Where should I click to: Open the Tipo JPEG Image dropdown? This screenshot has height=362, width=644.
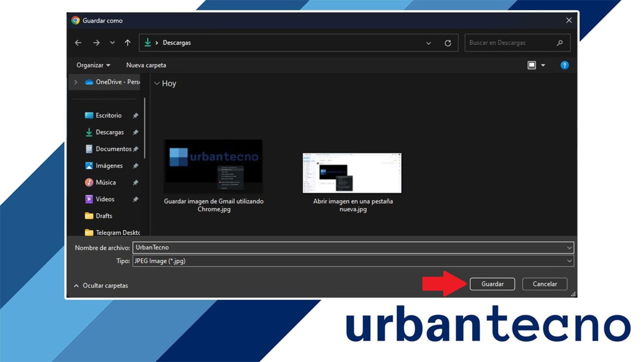click(x=353, y=261)
